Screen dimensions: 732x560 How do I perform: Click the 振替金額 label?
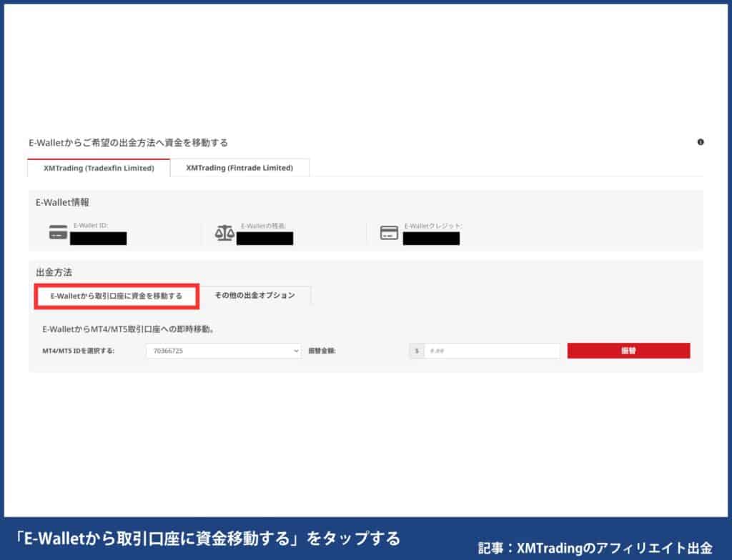coord(322,351)
